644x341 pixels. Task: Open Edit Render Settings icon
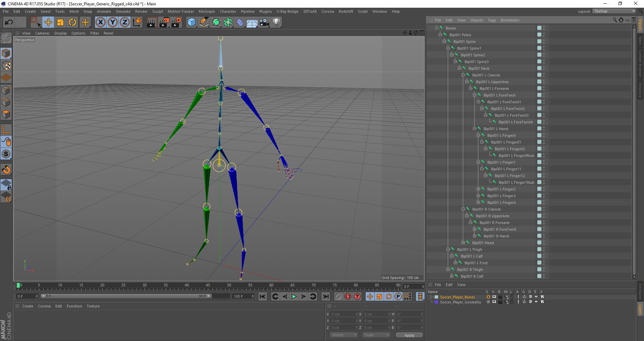pyautogui.click(x=176, y=22)
